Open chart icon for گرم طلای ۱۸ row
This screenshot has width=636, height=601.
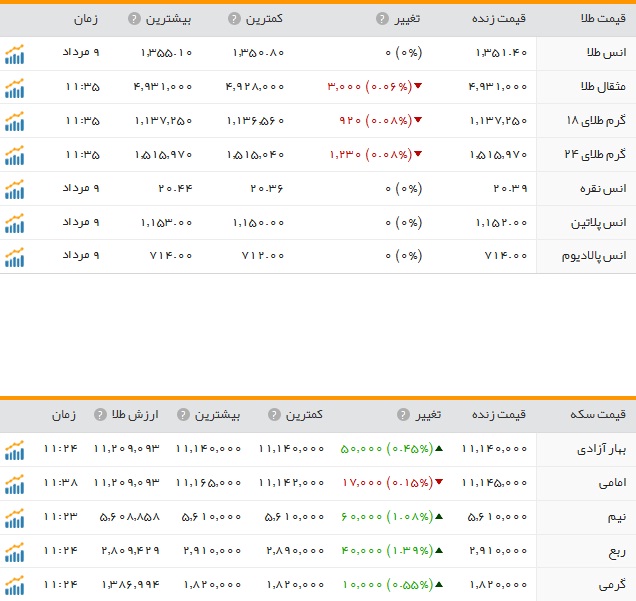pyautogui.click(x=15, y=122)
